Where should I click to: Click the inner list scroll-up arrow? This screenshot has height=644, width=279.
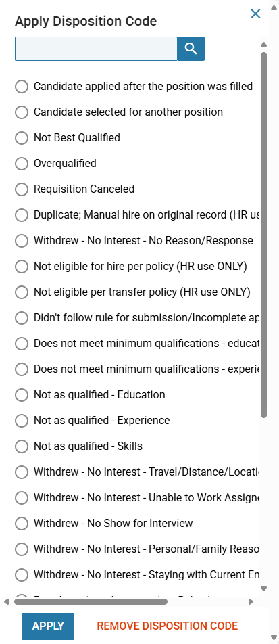(x=264, y=45)
